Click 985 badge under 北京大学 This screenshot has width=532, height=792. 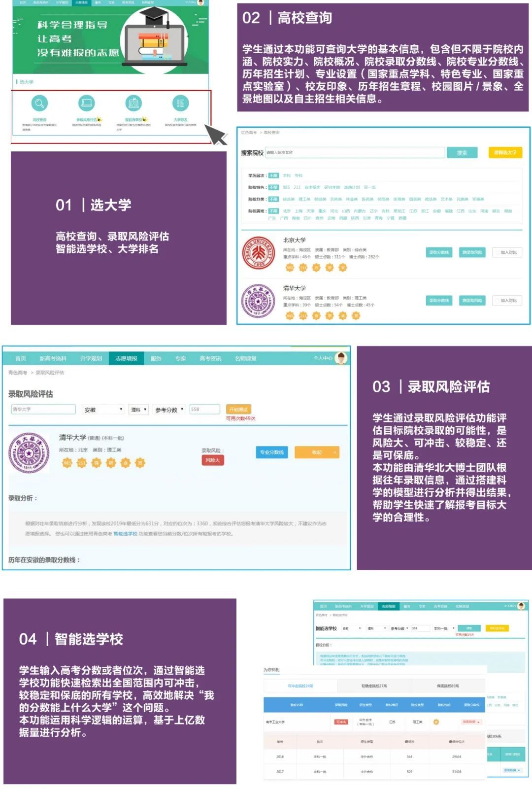click(290, 268)
